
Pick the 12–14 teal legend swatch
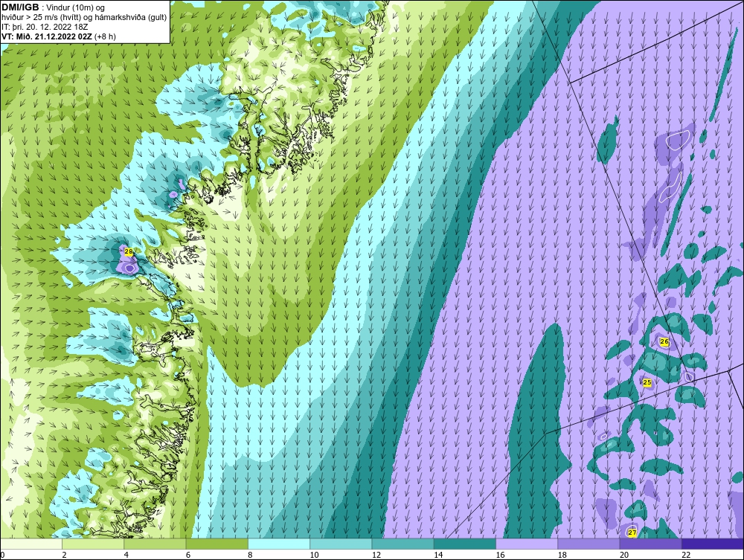click(x=403, y=544)
